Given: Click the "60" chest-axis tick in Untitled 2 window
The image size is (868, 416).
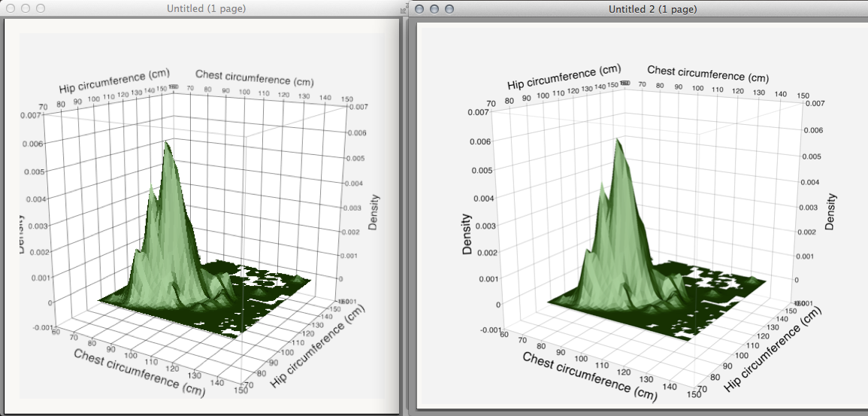Looking at the screenshot, I should [x=504, y=333].
